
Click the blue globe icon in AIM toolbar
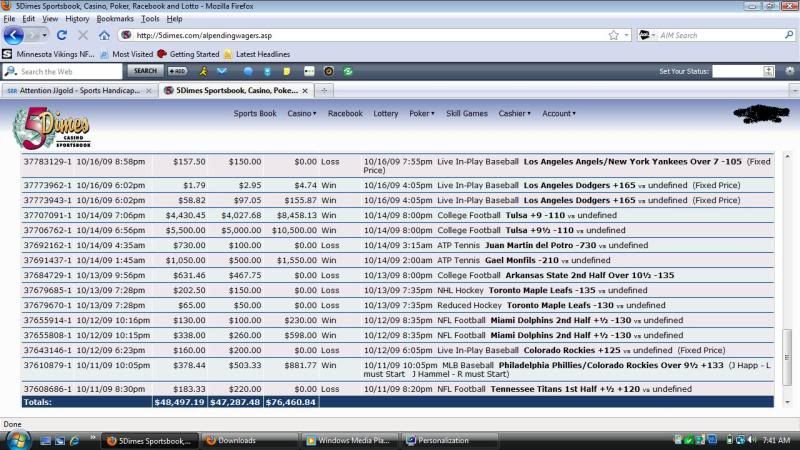tap(248, 71)
